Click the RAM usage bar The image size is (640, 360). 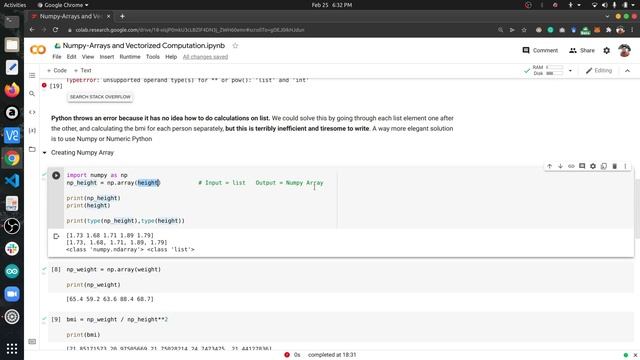[x=555, y=67]
